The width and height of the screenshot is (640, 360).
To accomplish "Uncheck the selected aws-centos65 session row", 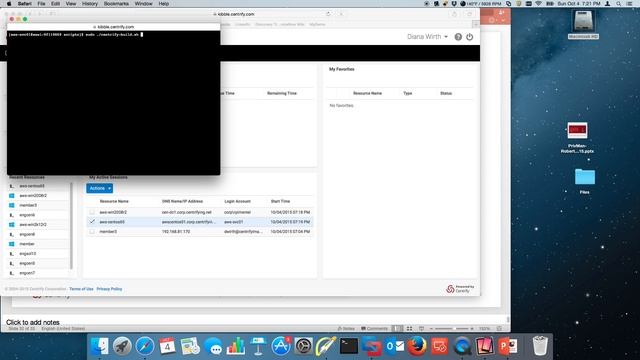I will tap(92, 222).
